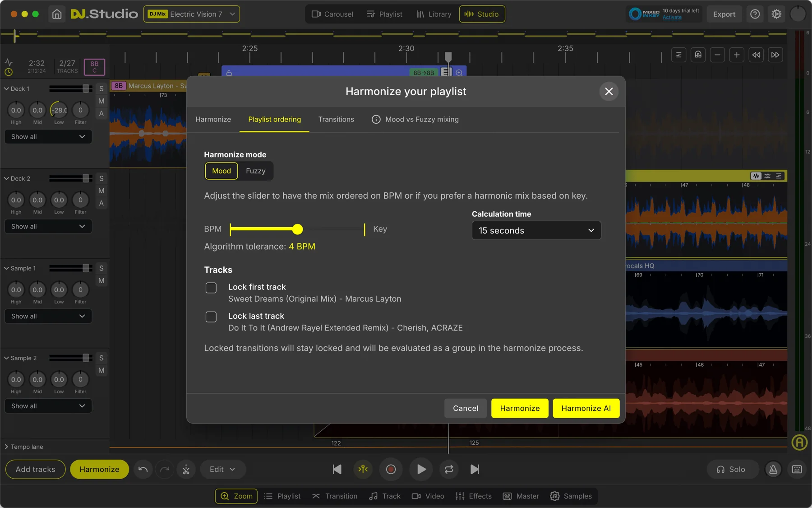812x508 pixels.
Task: Click the magnifier icon on the transition bar
Action: [x=459, y=73]
